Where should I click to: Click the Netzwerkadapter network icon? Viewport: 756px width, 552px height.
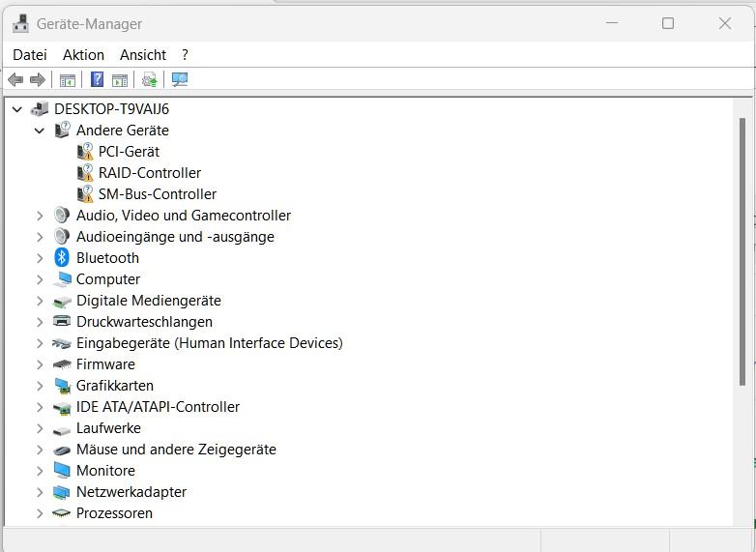click(62, 492)
